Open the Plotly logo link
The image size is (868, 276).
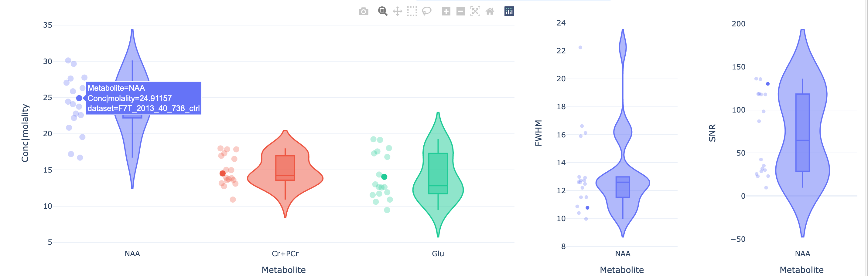point(509,12)
